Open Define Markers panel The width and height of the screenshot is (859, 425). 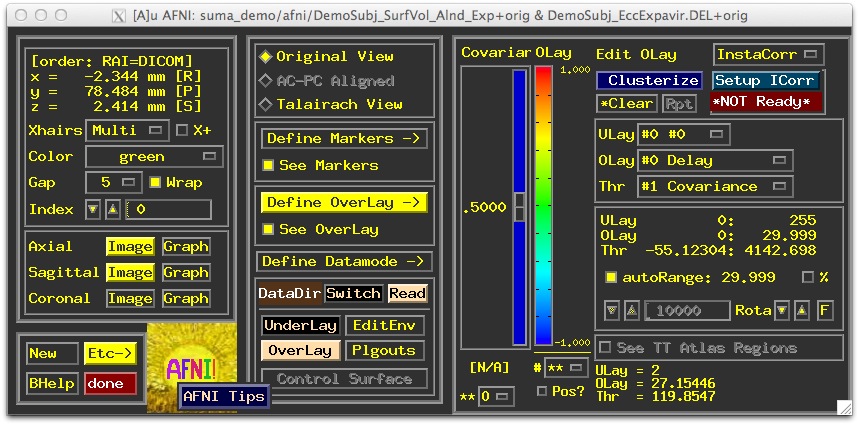point(344,139)
